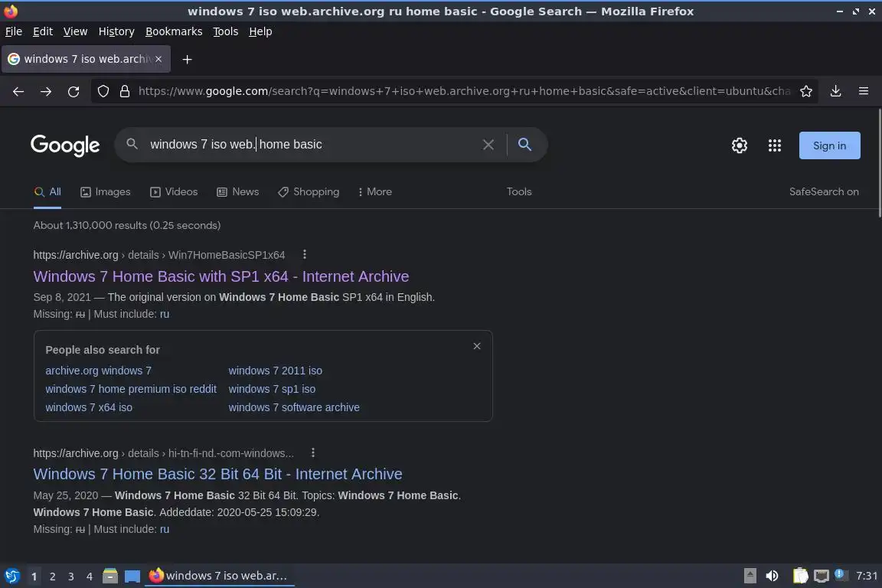The height and width of the screenshot is (588, 882).
Task: Close the windows 7 iso tab
Action: (158, 59)
